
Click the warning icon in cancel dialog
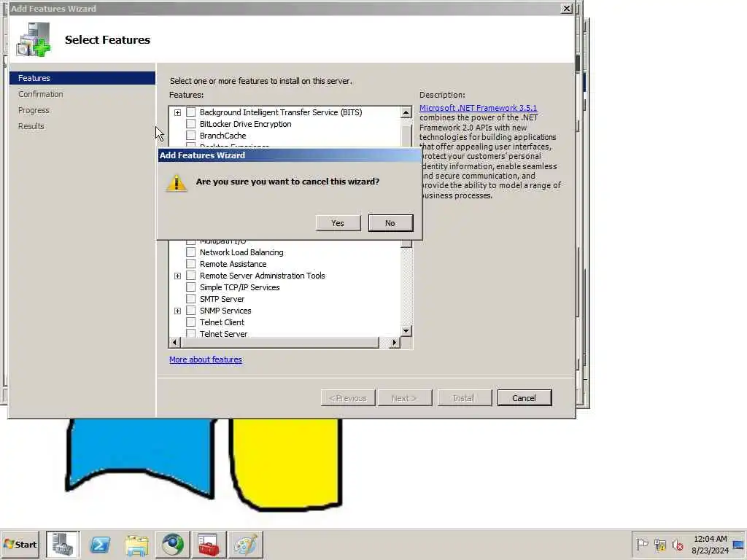point(177,183)
